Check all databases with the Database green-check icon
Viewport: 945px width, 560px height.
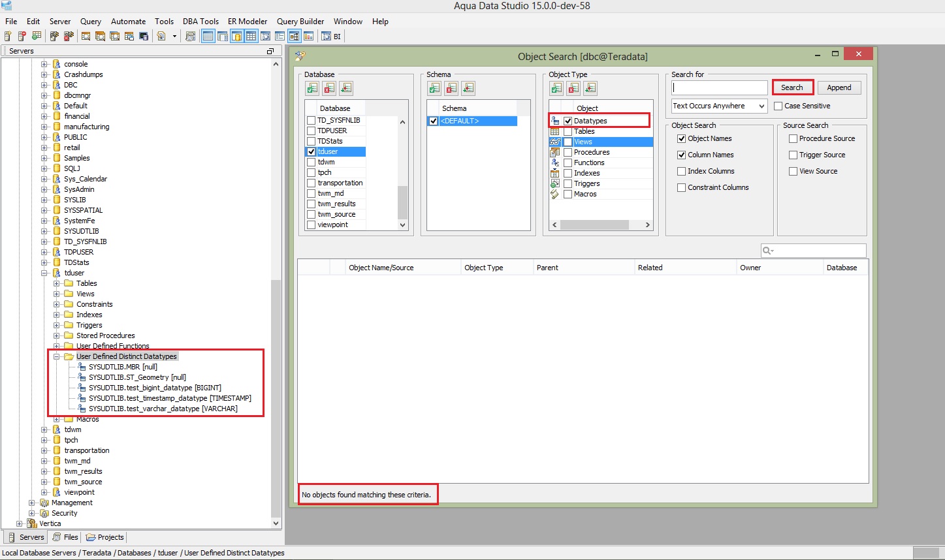click(312, 88)
